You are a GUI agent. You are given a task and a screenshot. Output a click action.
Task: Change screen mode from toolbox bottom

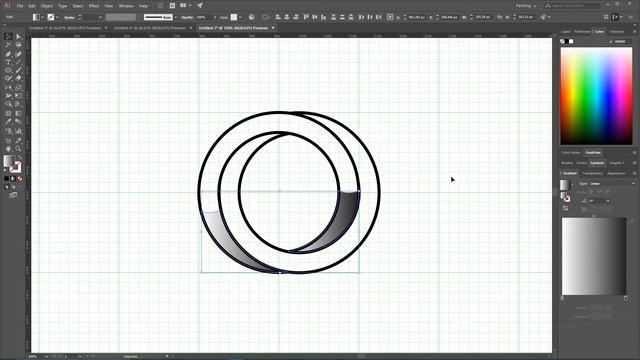click(x=13, y=195)
